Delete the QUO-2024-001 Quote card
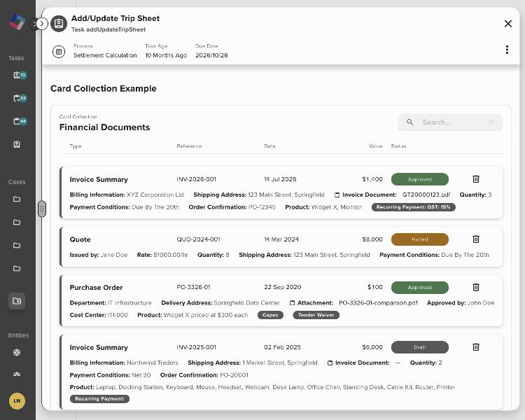Screen dimensions: 525x420 tap(476, 239)
